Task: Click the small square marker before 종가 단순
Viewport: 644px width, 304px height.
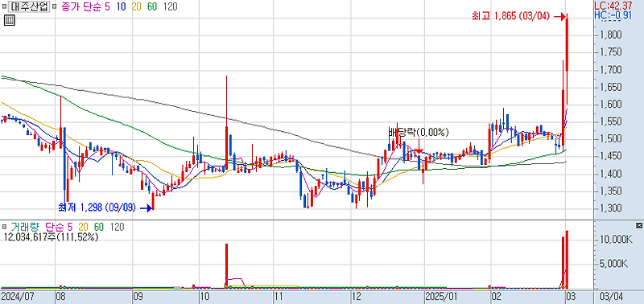Action: coord(54,7)
